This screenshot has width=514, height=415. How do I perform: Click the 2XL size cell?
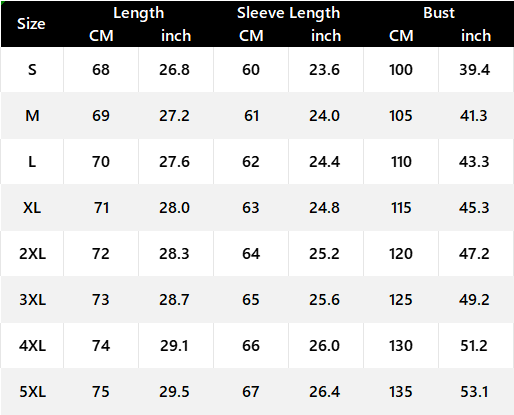[x=32, y=254]
